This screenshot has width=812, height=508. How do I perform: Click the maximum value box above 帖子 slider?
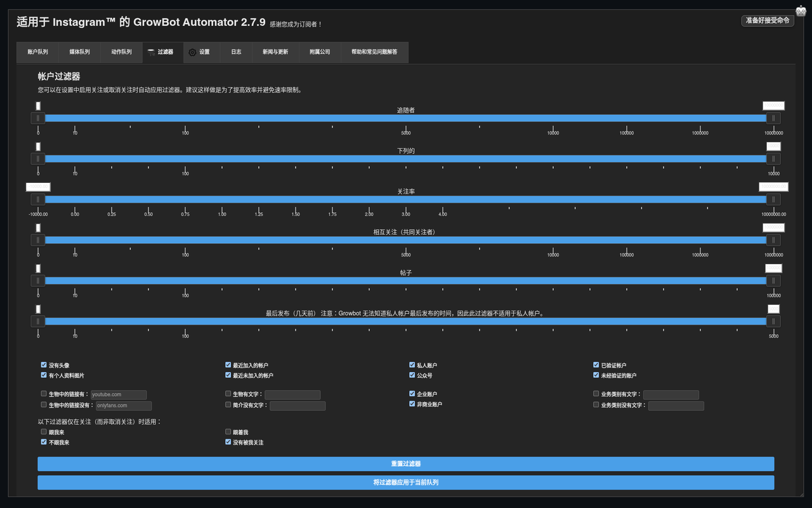773,269
